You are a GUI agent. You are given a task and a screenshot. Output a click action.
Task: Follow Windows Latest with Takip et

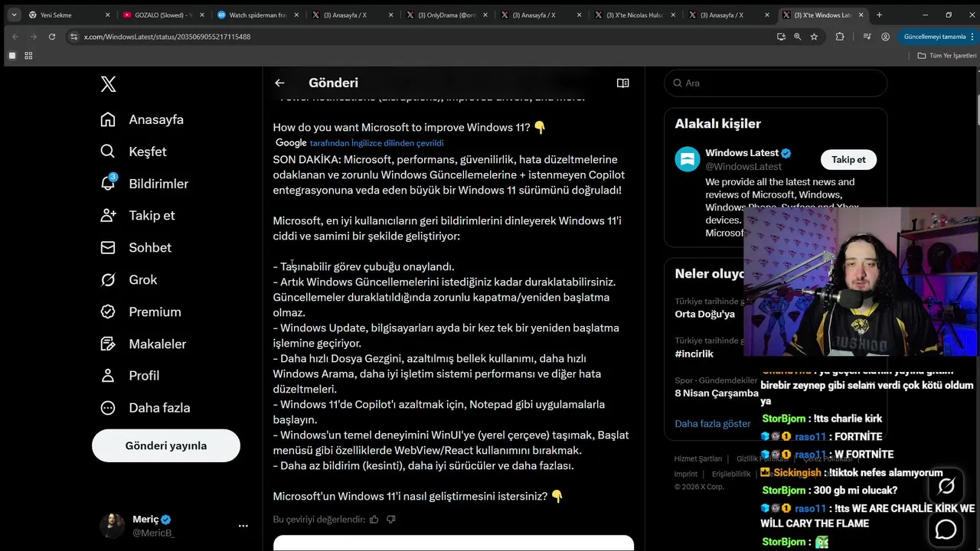848,159
